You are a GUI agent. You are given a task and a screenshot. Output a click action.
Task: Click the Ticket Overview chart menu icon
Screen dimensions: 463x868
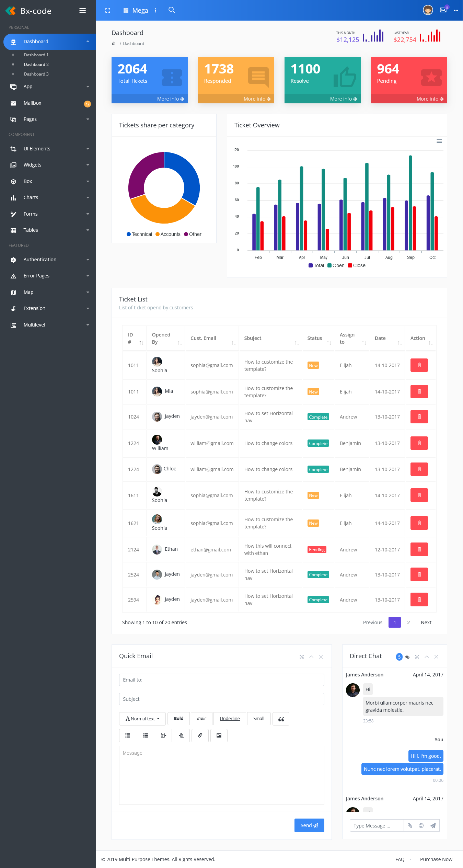tap(439, 141)
